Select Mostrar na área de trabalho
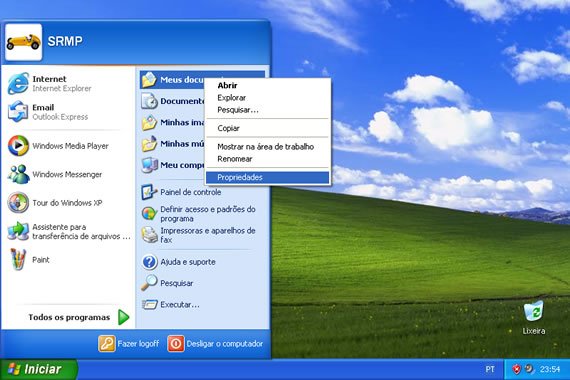The width and height of the screenshot is (570, 380). point(268,147)
